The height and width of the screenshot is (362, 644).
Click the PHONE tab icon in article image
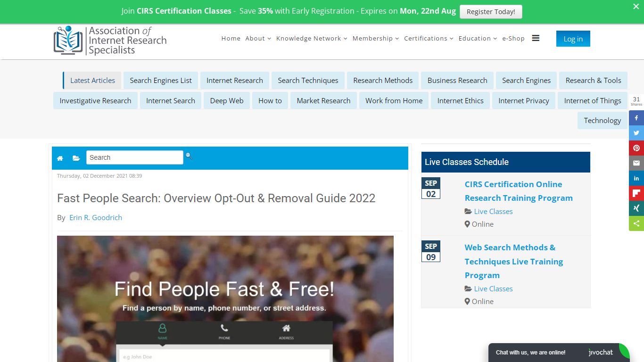224,331
